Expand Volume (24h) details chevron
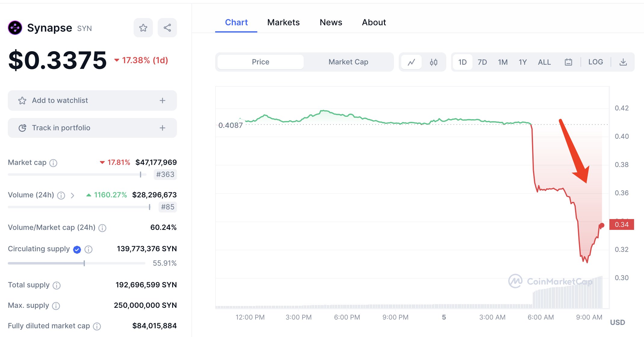Screen dimensions: 644x337 pyautogui.click(x=72, y=196)
